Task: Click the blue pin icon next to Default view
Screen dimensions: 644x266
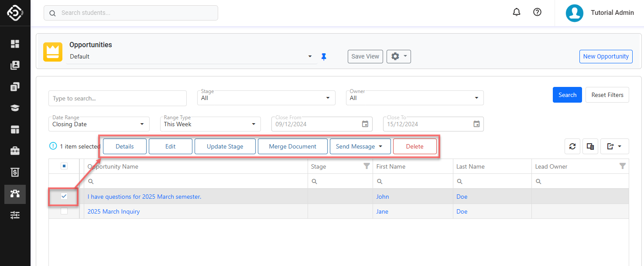Action: pyautogui.click(x=324, y=57)
